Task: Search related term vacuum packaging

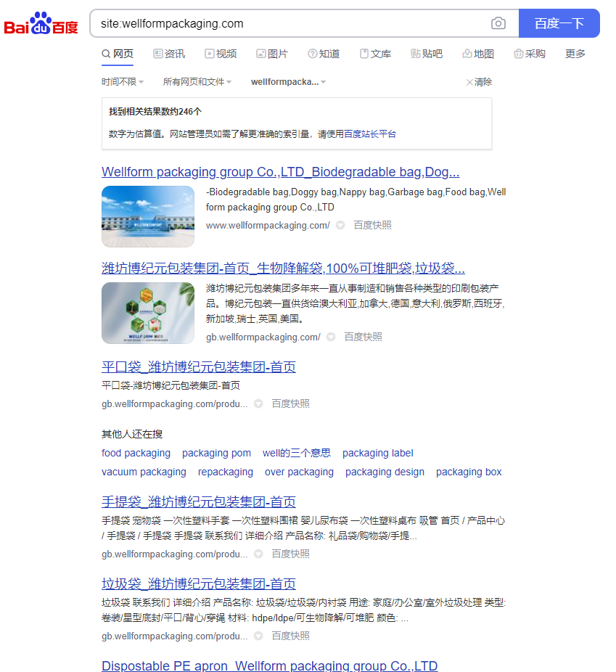Action: (144, 472)
